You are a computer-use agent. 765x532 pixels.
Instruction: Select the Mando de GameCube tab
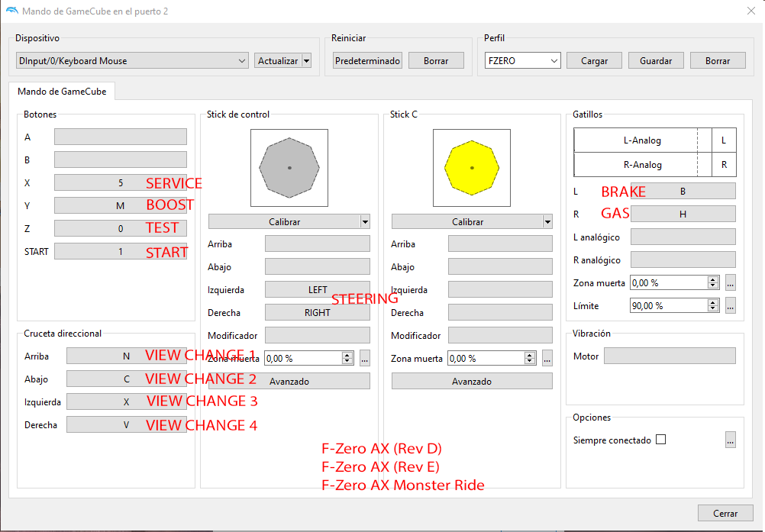tap(62, 91)
